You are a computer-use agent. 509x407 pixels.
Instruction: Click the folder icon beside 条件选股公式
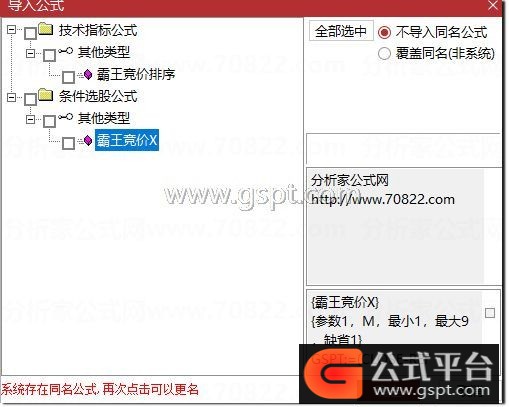[46, 95]
